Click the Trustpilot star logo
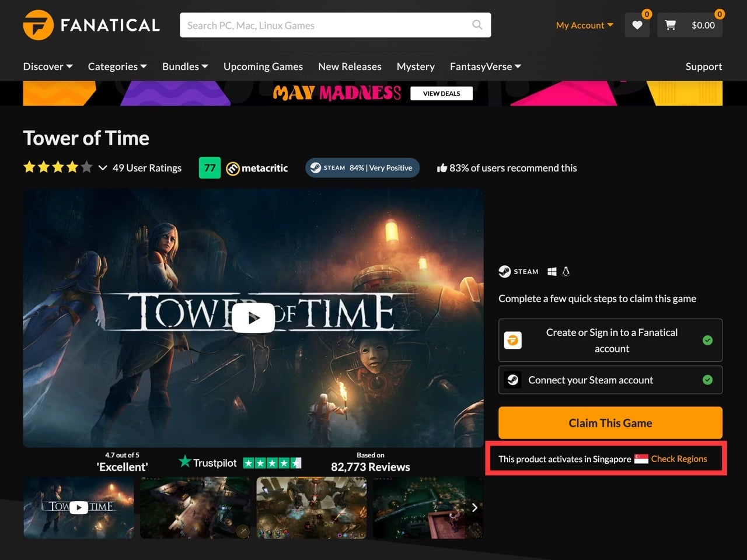Image resolution: width=747 pixels, height=560 pixels. click(x=185, y=461)
